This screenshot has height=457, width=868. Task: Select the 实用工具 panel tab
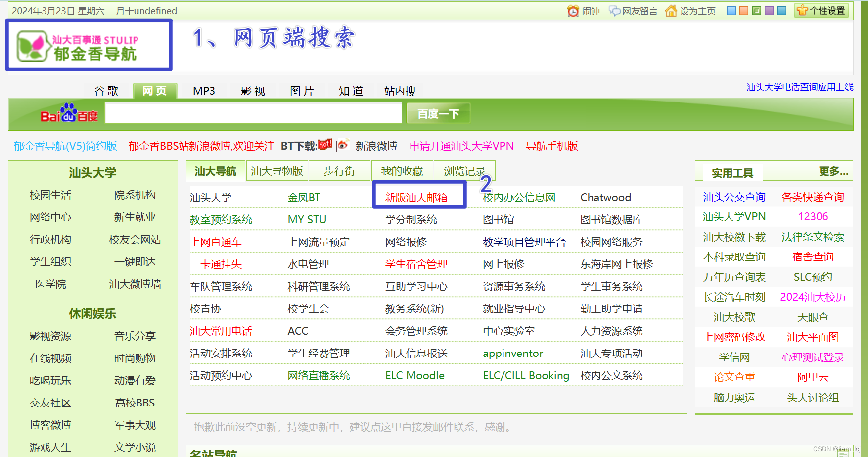click(732, 173)
